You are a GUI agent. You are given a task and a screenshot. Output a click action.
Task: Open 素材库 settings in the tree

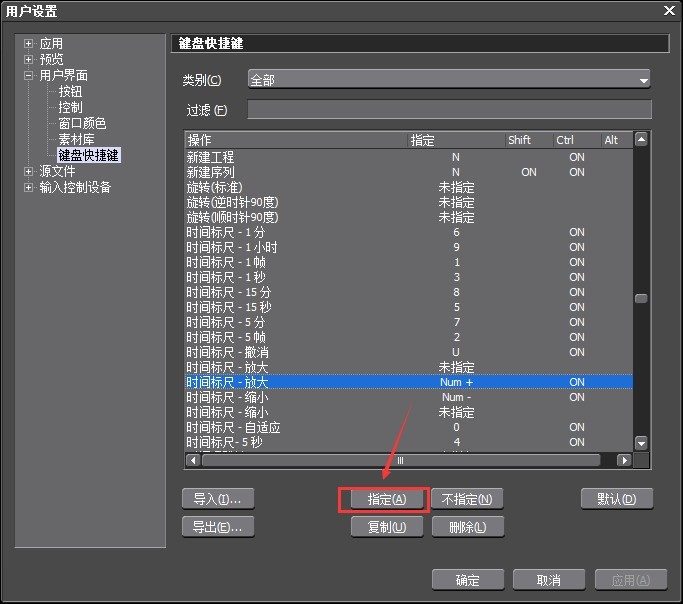pos(76,140)
